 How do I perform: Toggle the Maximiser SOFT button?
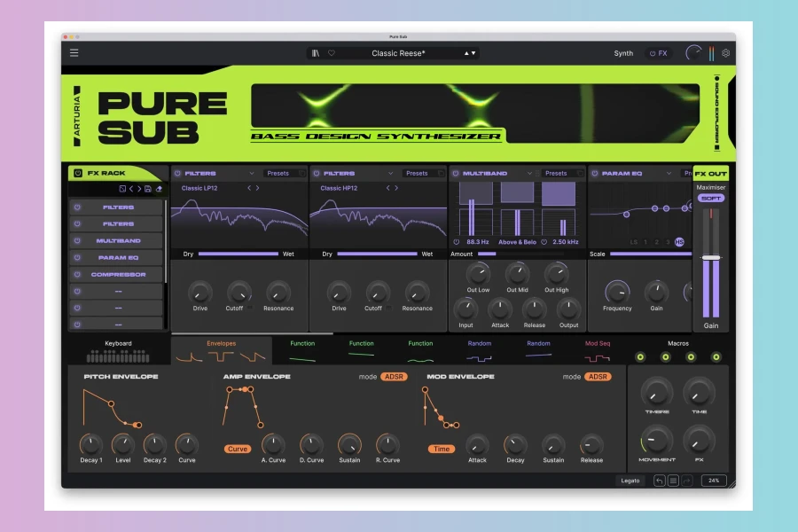tap(711, 198)
